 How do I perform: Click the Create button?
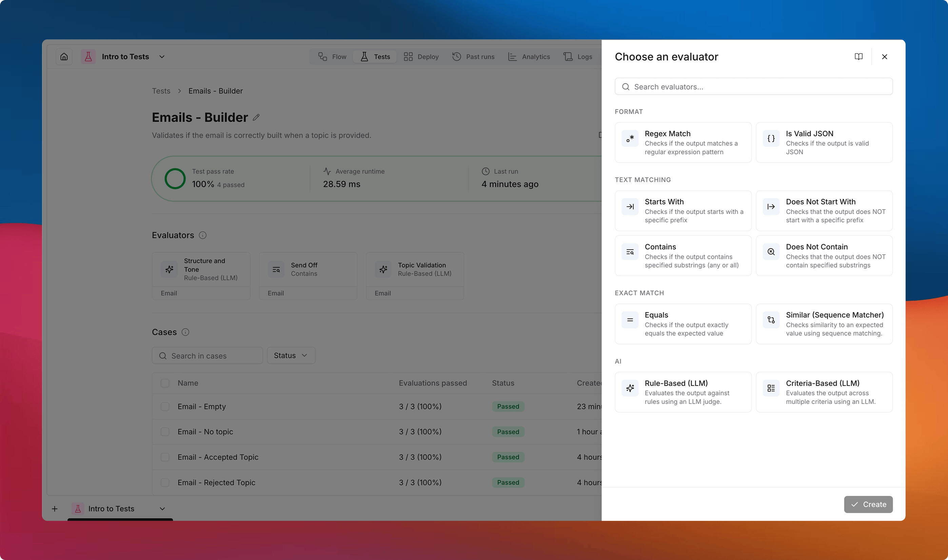[x=868, y=504]
